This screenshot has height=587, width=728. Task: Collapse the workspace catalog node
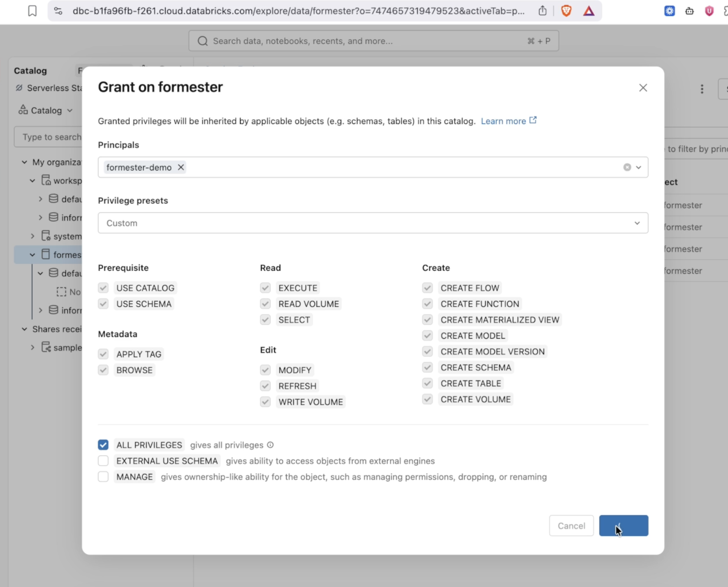(x=32, y=181)
